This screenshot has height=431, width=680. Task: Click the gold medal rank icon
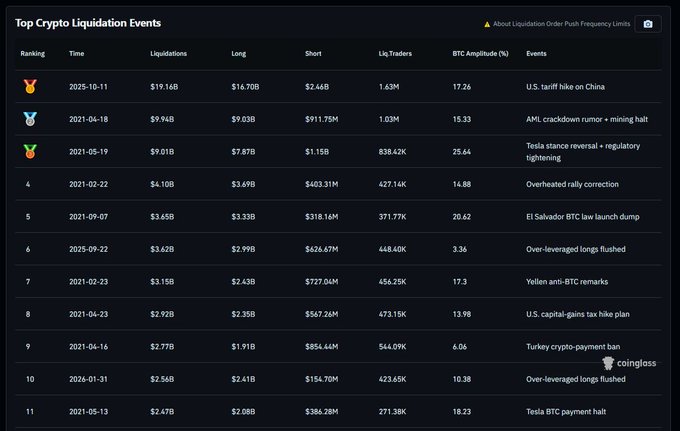pos(30,86)
